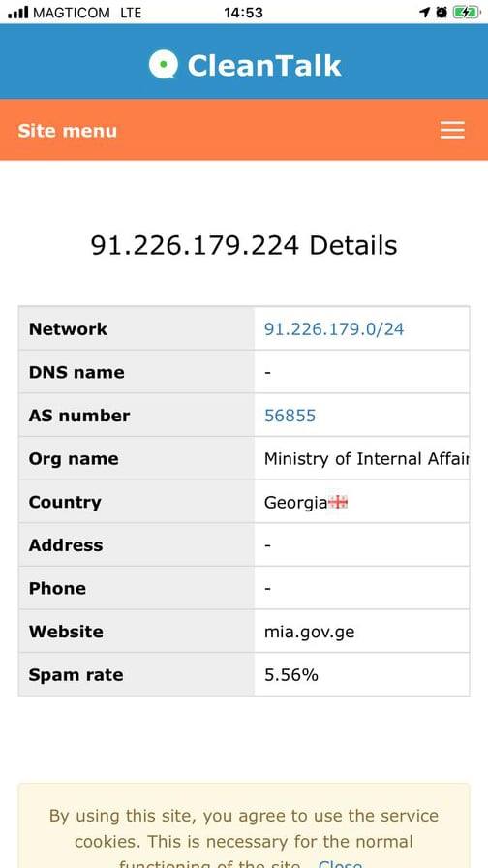This screenshot has height=868, width=488.
Task: Tap the Ministry of Internal Affairs org name
Action: (366, 459)
